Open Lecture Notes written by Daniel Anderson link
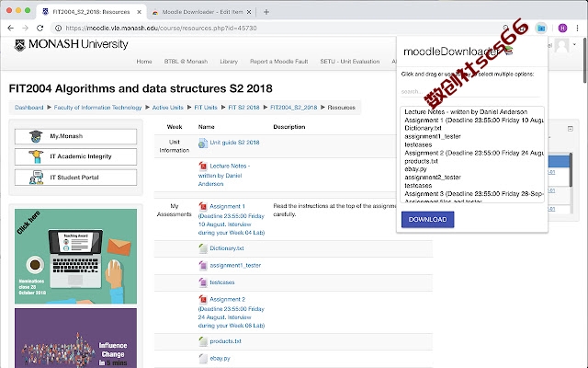 (x=224, y=175)
